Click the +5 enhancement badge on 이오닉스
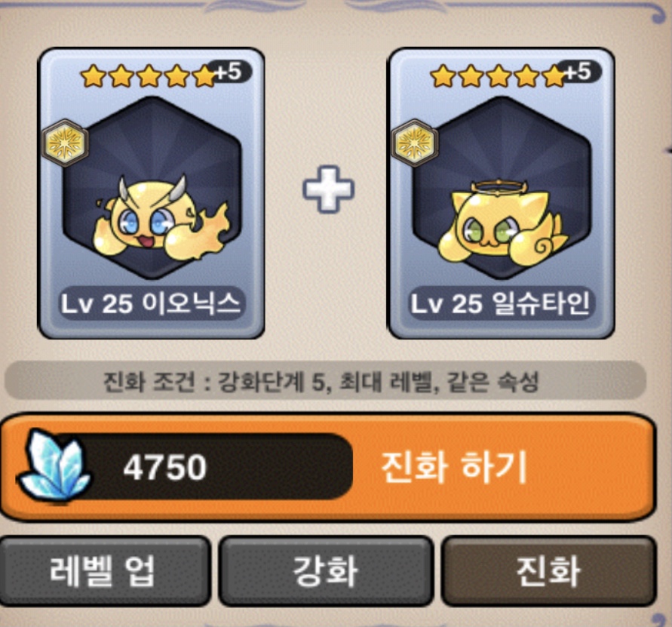 coord(232,72)
